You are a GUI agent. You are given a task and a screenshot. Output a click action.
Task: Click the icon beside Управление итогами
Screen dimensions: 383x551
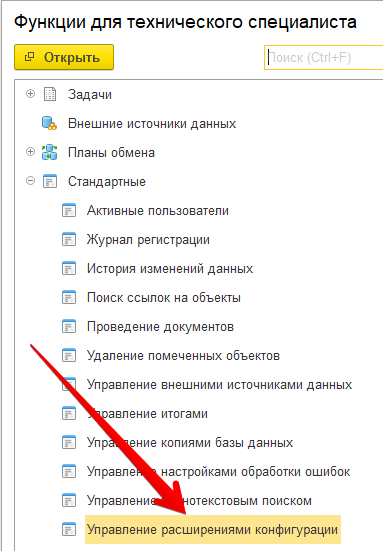point(69,414)
